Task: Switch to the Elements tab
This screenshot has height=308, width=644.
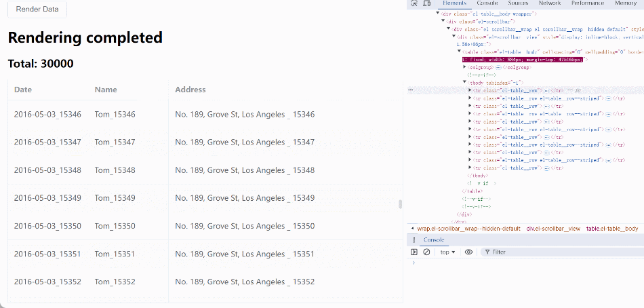Action: 454,3
